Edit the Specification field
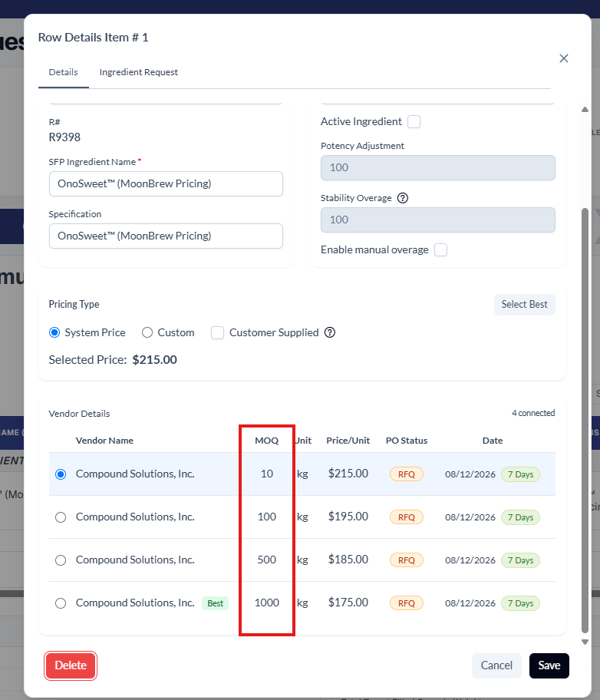This screenshot has height=700, width=600. tap(166, 236)
